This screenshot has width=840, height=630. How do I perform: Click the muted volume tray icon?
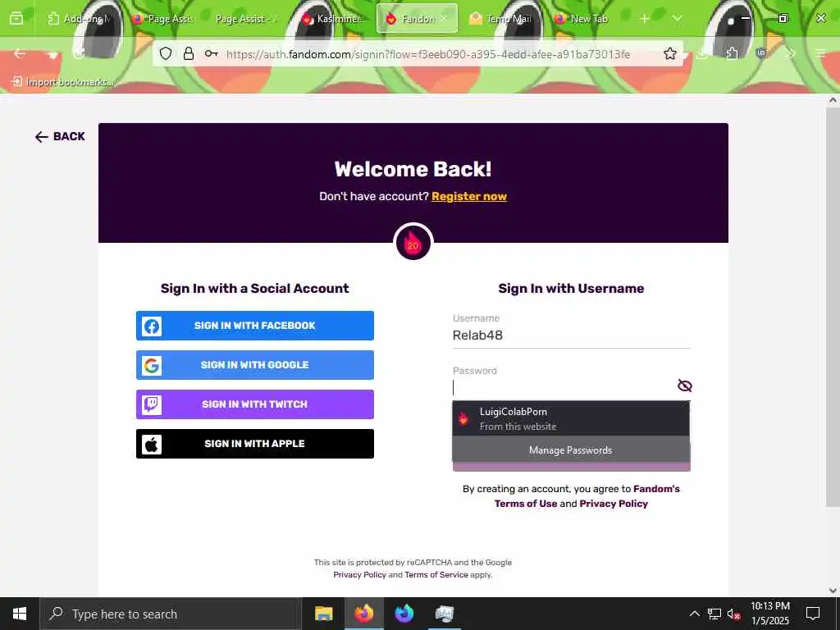pyautogui.click(x=734, y=614)
